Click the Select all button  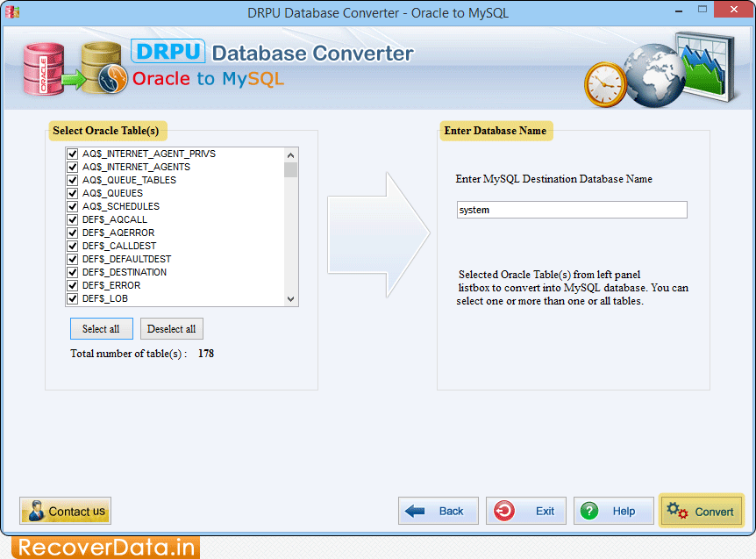point(101,329)
